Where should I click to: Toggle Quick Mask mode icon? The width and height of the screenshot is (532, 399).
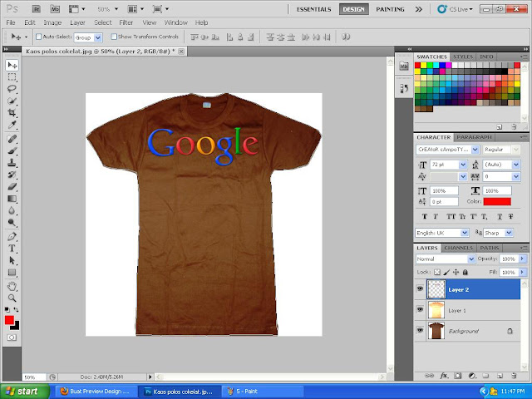pos(12,337)
